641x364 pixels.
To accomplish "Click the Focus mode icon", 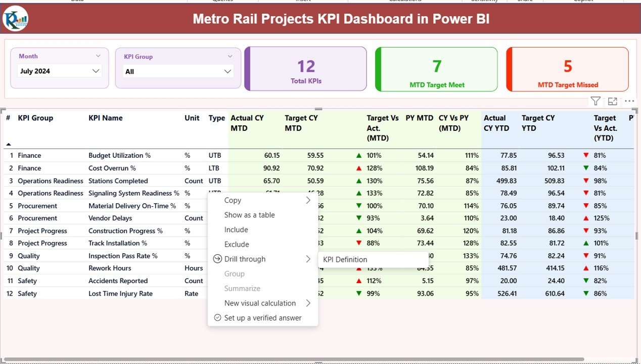I will pyautogui.click(x=612, y=102).
